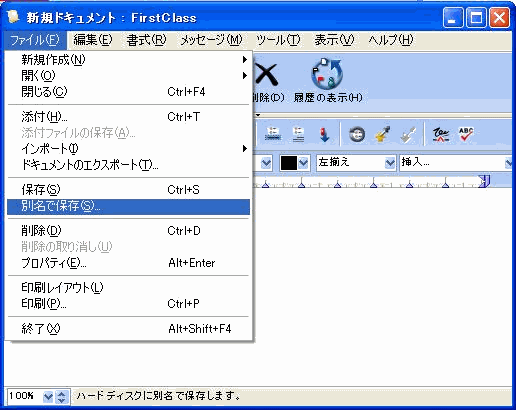This screenshot has width=516, height=410.
Task: Open the 編集(E) menu
Action: (x=93, y=40)
